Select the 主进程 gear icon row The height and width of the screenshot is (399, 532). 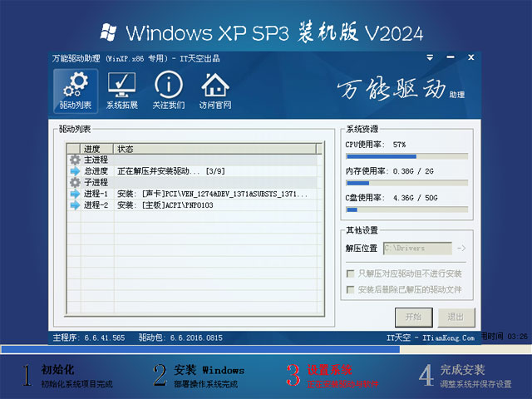192,160
